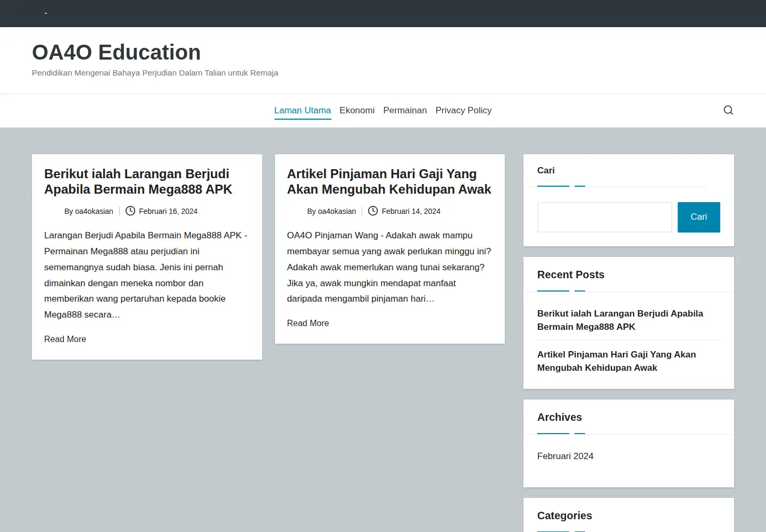Open the Privacy Policy menu item
Image resolution: width=766 pixels, height=532 pixels.
[x=463, y=110]
